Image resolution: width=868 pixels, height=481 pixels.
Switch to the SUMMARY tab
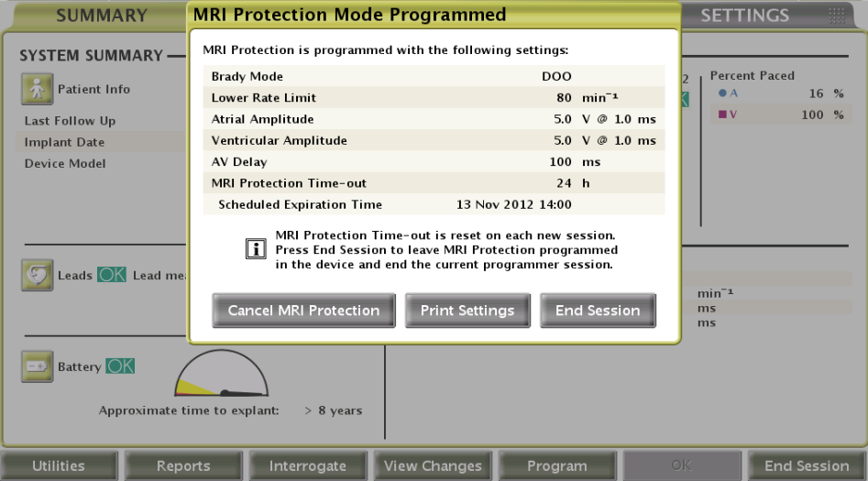[x=102, y=16]
